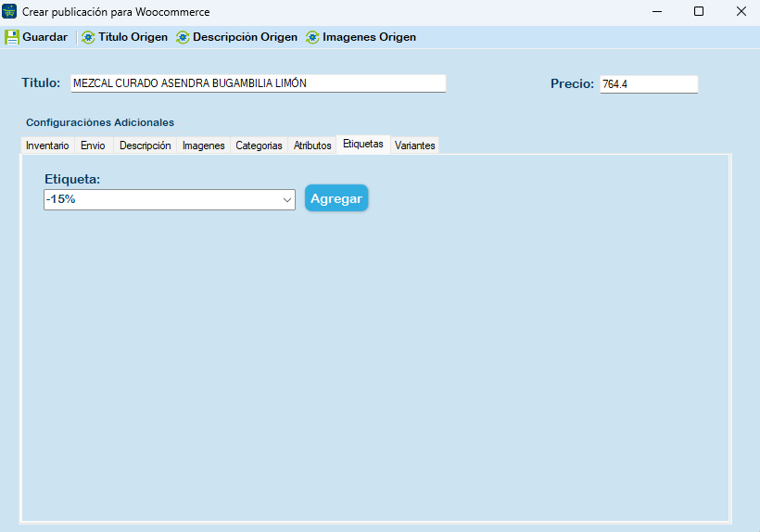Switch to the Atributos tab
The height and width of the screenshot is (532, 760).
312,146
